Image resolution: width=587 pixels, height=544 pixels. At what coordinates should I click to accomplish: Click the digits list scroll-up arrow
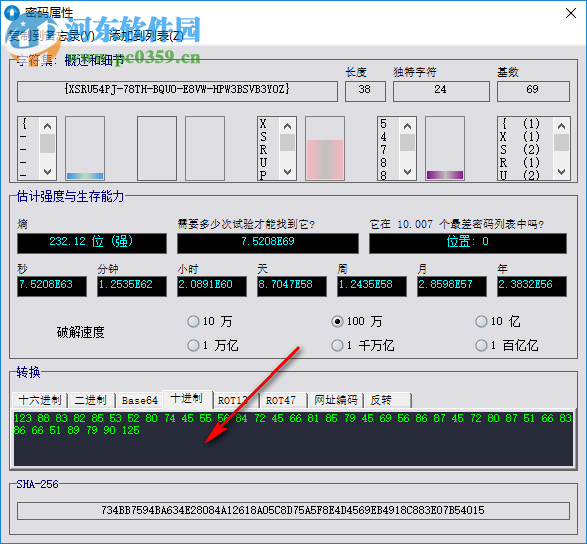pyautogui.click(x=408, y=126)
